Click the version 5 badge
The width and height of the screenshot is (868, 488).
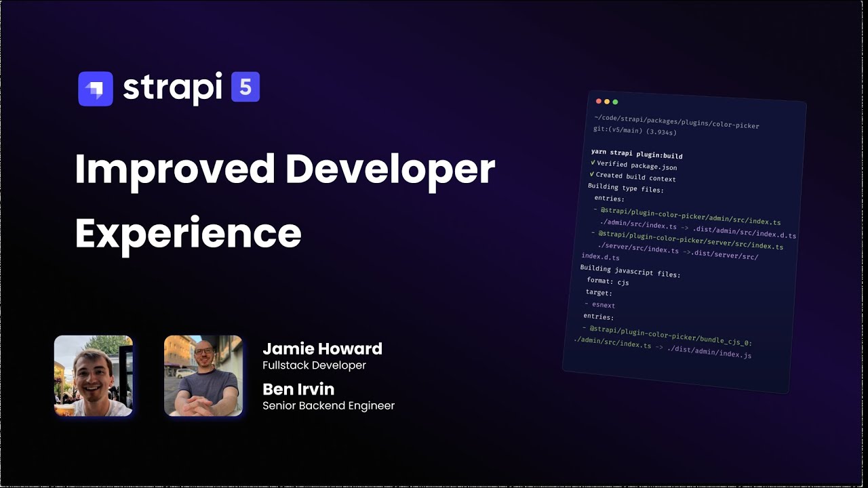click(245, 87)
